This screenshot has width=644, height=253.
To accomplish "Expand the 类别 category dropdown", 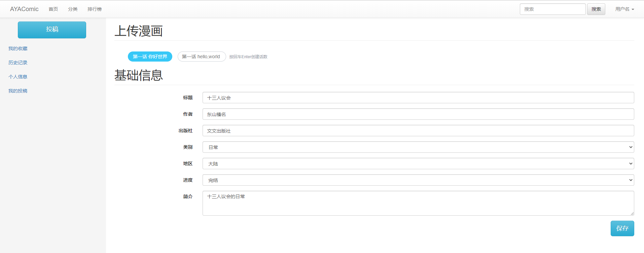I will 418,147.
